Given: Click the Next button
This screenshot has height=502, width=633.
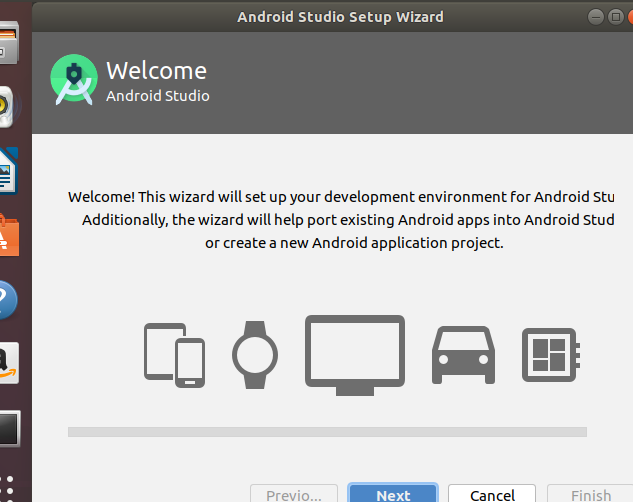Looking at the screenshot, I should tap(393, 493).
